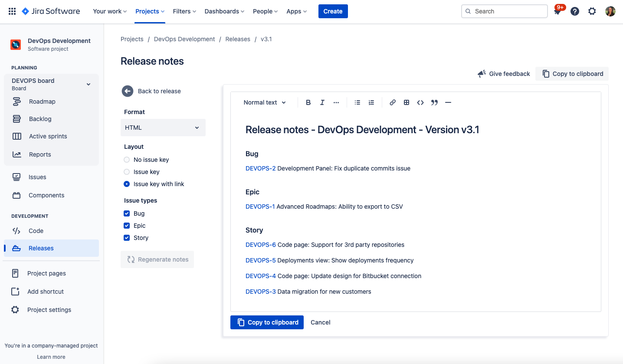Screen dimensions: 623x364
Task: Open the Normal text style dropdown
Action: coord(265,102)
